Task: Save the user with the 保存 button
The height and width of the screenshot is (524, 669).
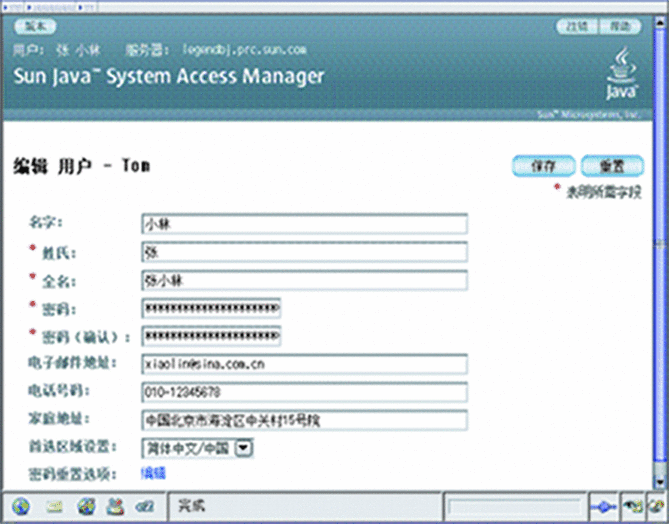Action: click(x=544, y=166)
